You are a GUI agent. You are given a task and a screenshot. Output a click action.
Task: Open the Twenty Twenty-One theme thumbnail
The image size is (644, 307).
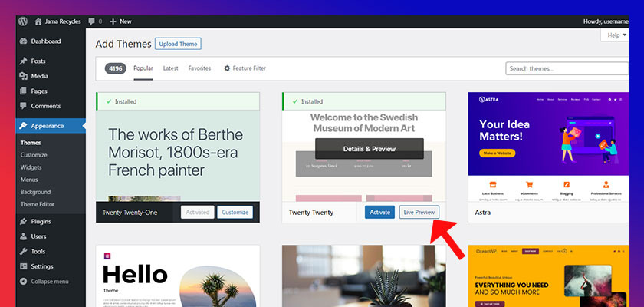(x=178, y=156)
